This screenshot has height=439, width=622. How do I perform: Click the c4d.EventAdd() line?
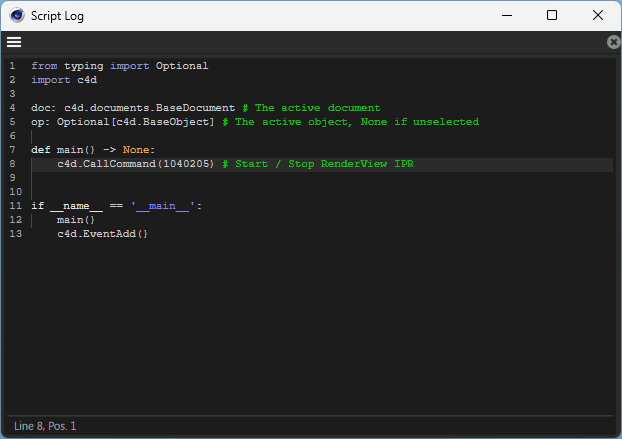pyautogui.click(x=102, y=234)
